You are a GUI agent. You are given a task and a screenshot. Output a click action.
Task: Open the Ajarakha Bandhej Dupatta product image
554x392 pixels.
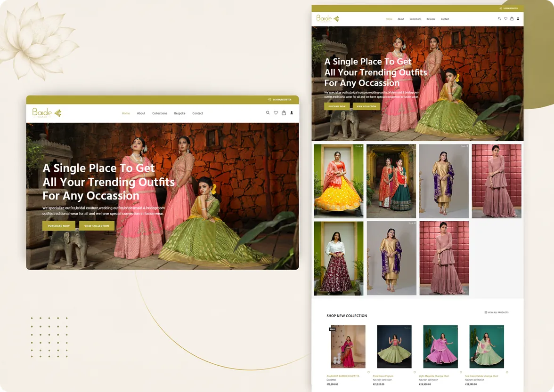pyautogui.click(x=348, y=346)
